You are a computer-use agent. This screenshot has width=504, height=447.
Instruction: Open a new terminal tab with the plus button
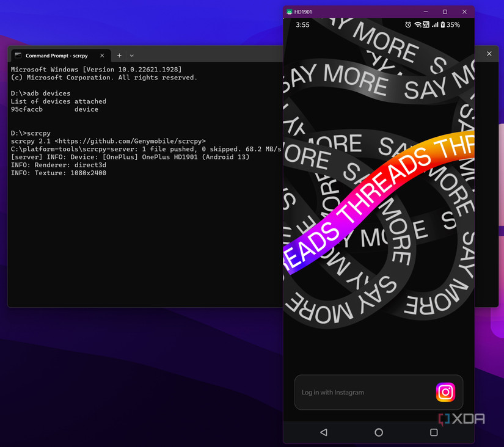coord(119,55)
